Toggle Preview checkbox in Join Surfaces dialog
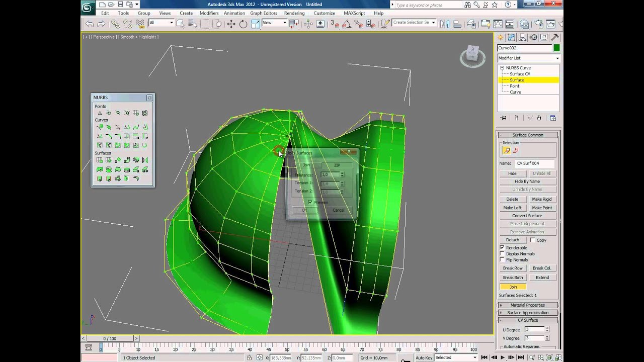This screenshot has width=644, height=362. (310, 202)
